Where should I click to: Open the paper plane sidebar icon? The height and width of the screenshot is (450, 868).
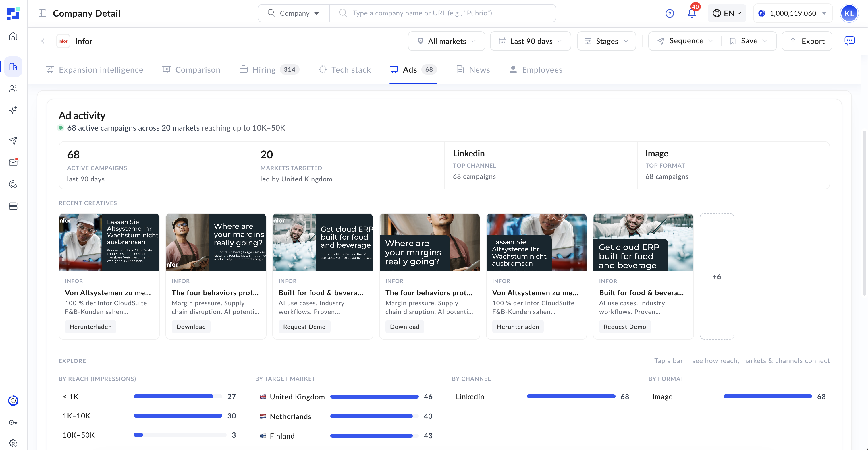tap(13, 140)
